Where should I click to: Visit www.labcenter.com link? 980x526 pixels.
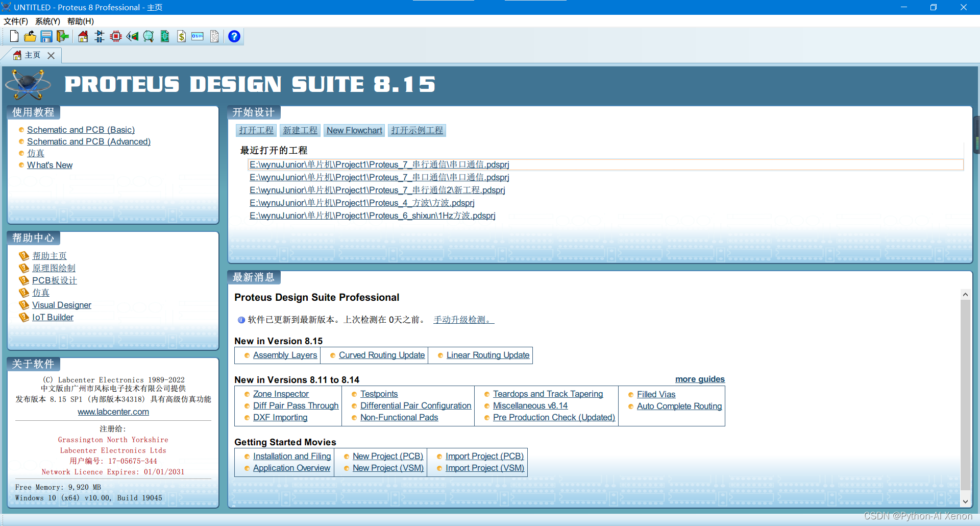(113, 412)
